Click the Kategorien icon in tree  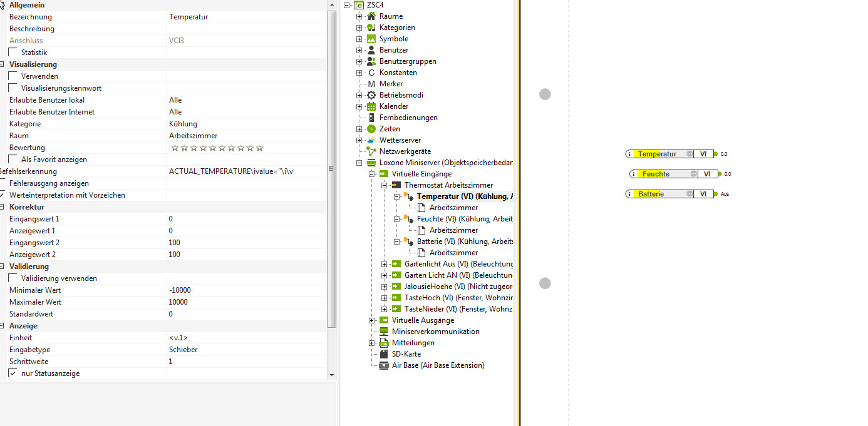371,28
